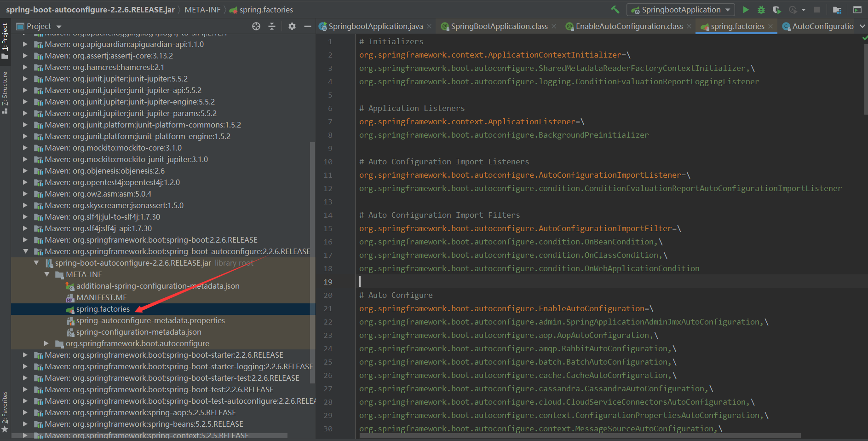This screenshot has width=868, height=441.
Task: Open the Favorites side tool tab
Action: [x=5, y=412]
